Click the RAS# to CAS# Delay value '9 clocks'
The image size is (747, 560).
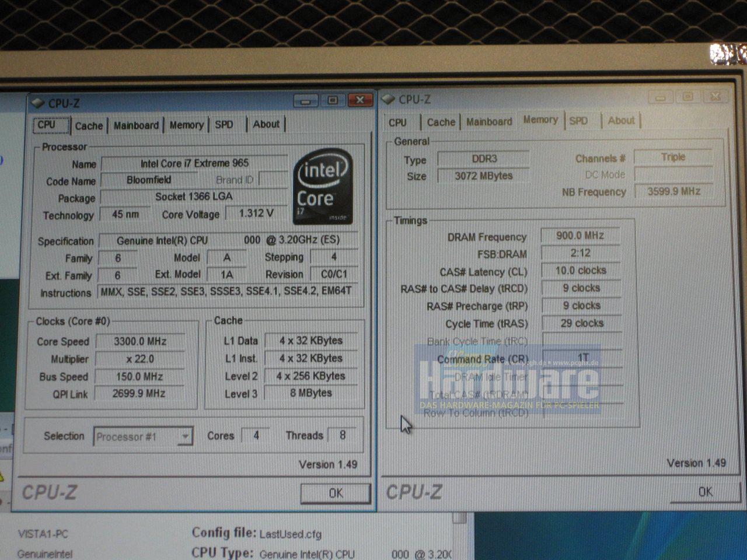click(x=581, y=288)
